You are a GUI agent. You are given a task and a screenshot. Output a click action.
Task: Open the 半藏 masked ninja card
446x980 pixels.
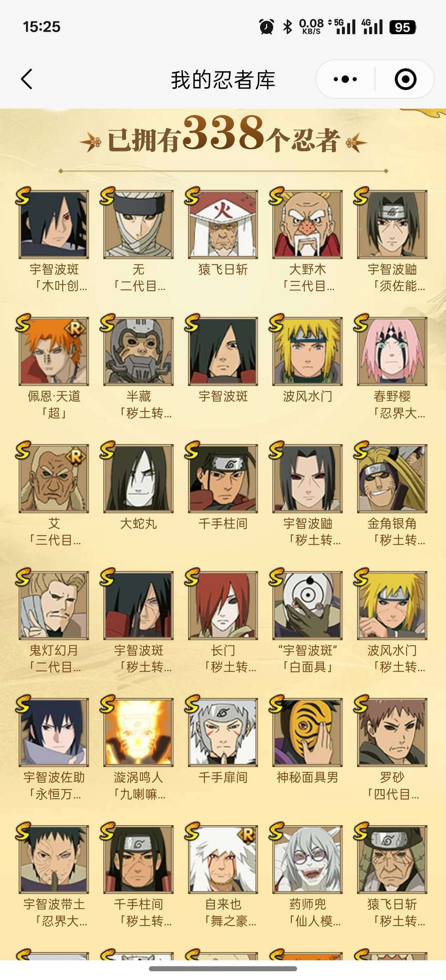pos(138,351)
